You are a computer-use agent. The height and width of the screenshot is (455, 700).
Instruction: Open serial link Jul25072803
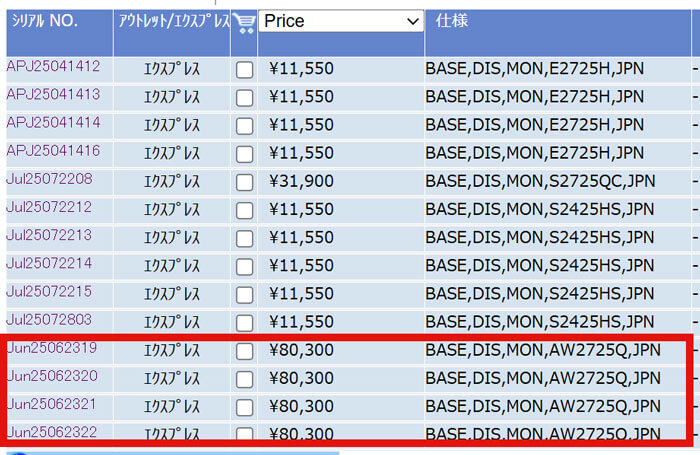pos(49,319)
